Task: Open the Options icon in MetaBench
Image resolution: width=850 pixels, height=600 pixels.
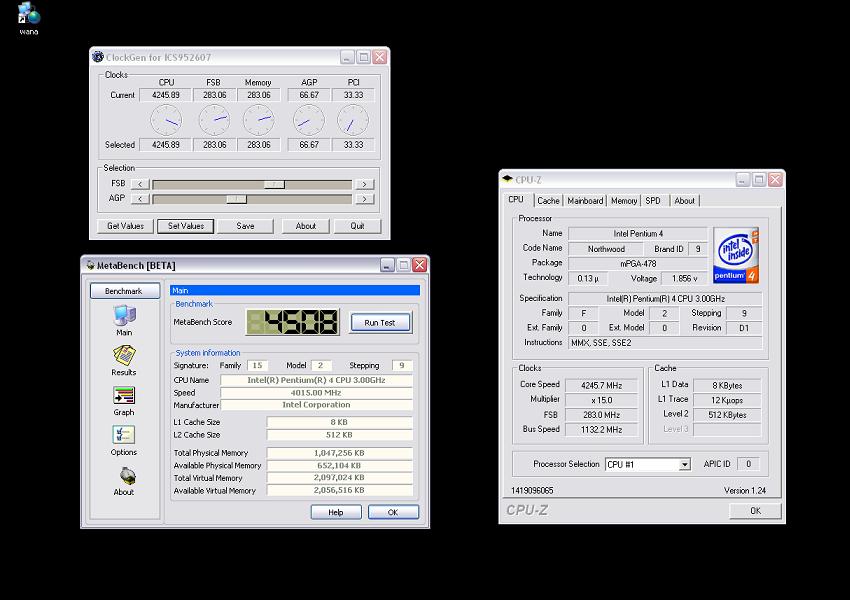Action: point(124,435)
